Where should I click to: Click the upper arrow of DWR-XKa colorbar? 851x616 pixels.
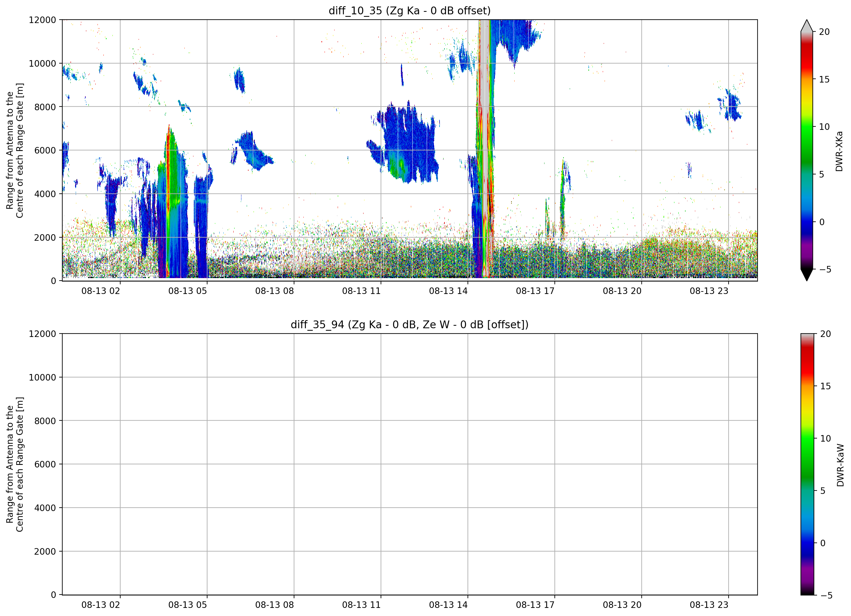click(x=806, y=26)
